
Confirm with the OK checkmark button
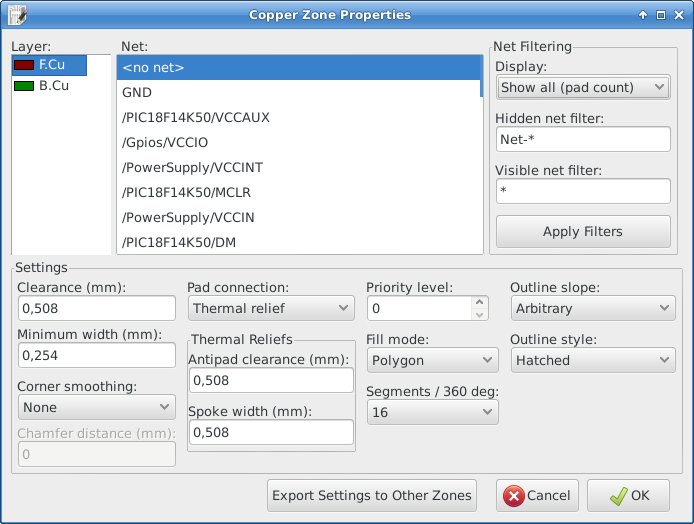[628, 495]
